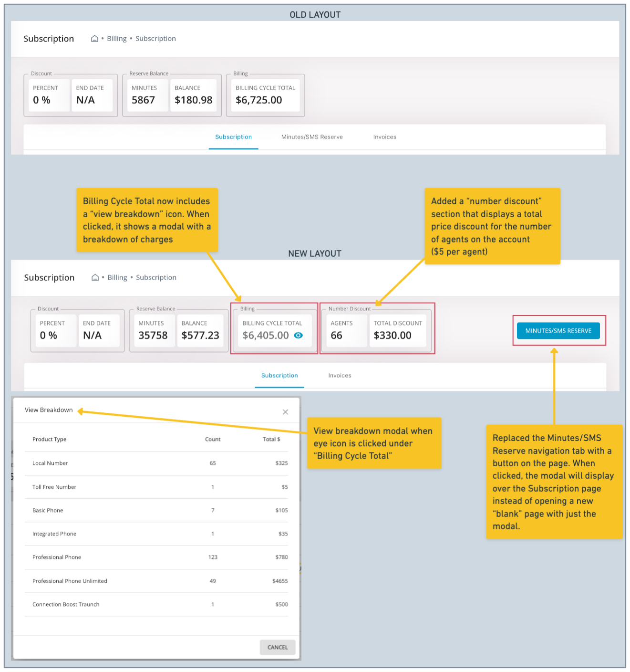The height and width of the screenshot is (672, 630).
Task: Select Subscription tab in old layout
Action: click(233, 137)
